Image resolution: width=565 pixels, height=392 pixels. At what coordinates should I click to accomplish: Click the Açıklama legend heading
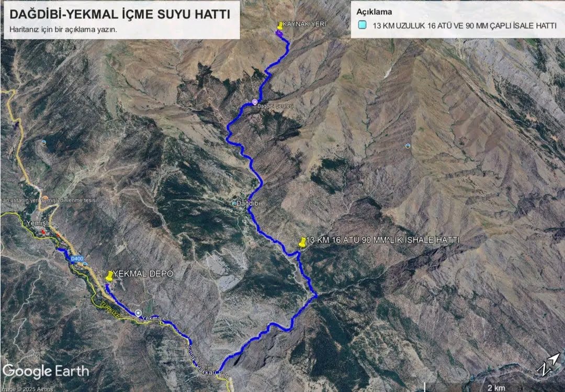(374, 12)
